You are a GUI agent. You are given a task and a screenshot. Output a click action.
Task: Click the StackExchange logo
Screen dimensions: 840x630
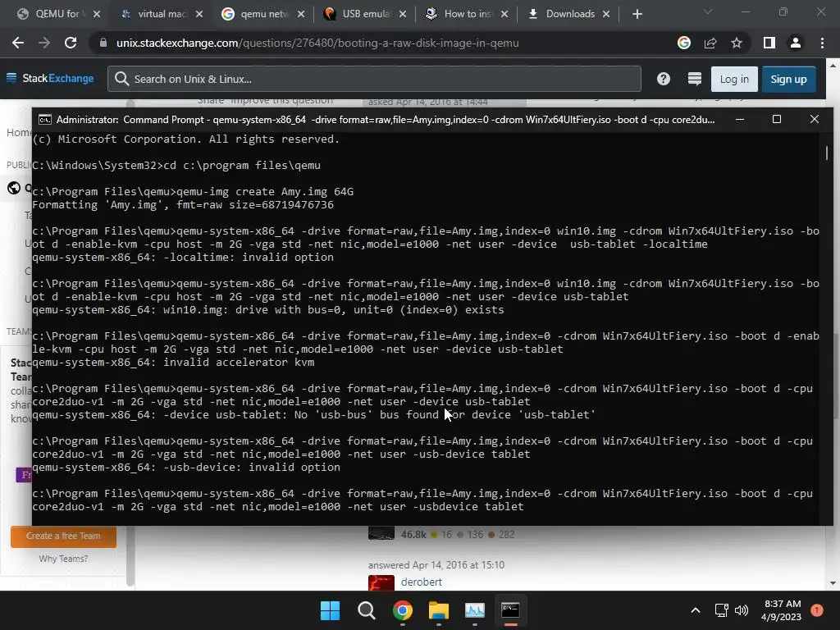click(50, 78)
